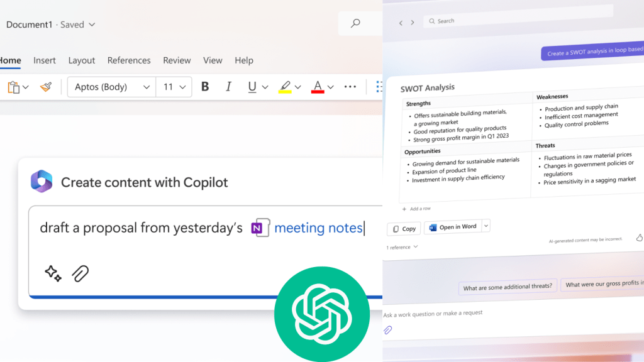
Task: Expand the Open in Word dropdown arrow
Action: [x=486, y=226]
